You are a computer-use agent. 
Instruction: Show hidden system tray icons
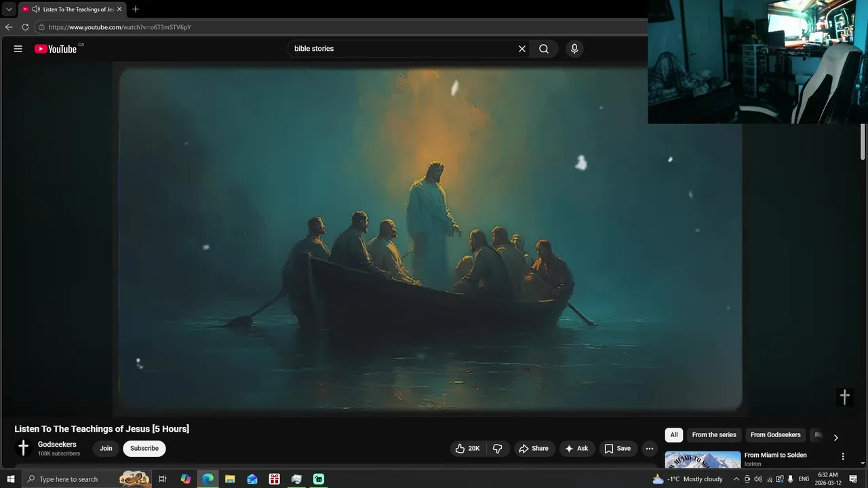[x=736, y=479]
